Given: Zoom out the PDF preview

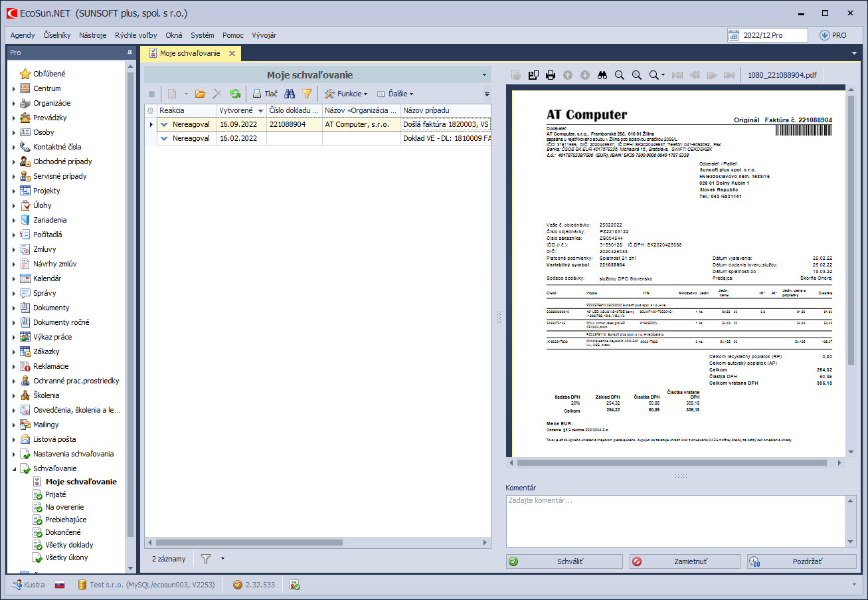Looking at the screenshot, I should (x=620, y=75).
